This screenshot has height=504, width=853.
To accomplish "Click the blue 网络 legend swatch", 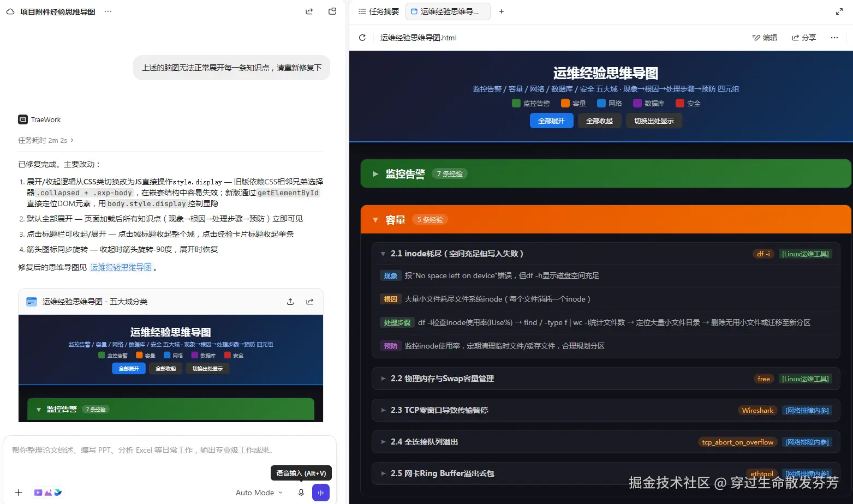I will (601, 103).
